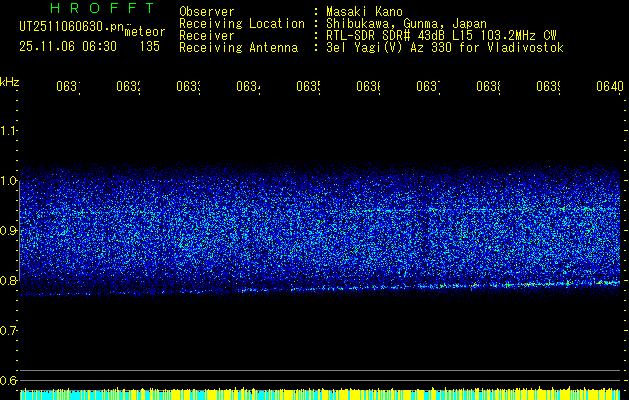629x400 pixels.
Task: Click the 0631 time marker
Action: [69, 87]
